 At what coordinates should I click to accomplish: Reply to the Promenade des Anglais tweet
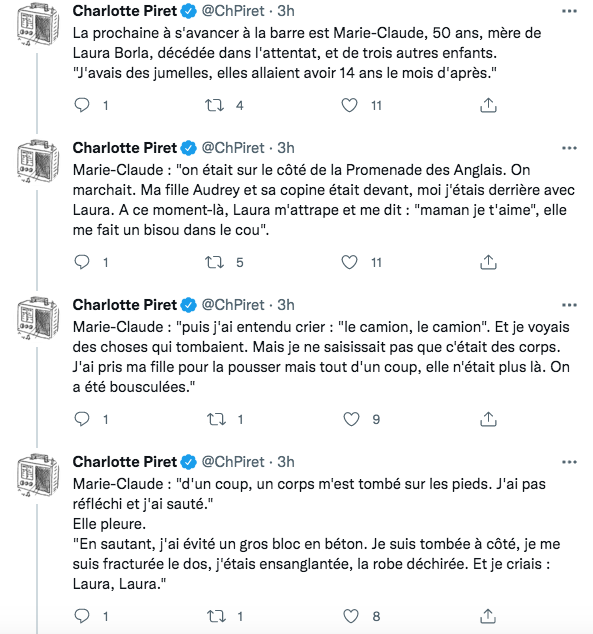coord(82,262)
